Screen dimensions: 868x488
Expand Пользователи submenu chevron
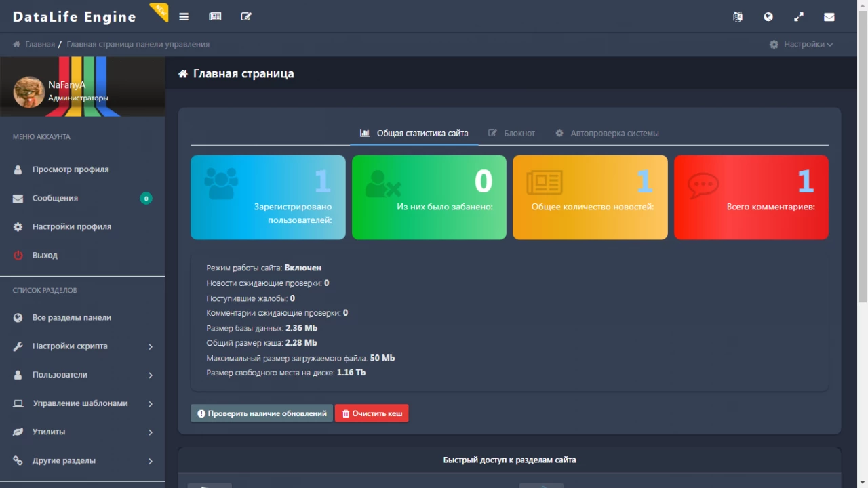(151, 375)
